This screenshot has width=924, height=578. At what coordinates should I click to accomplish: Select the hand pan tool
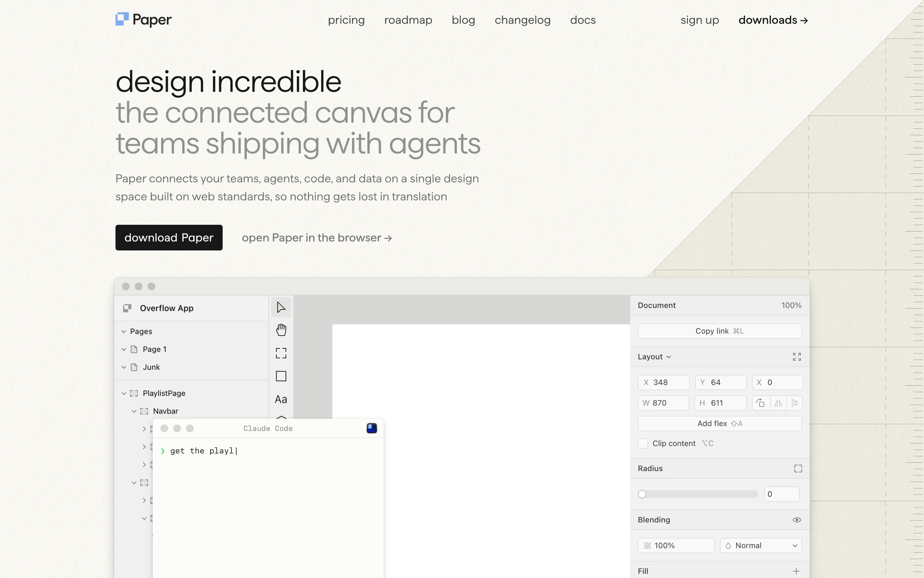tap(281, 330)
